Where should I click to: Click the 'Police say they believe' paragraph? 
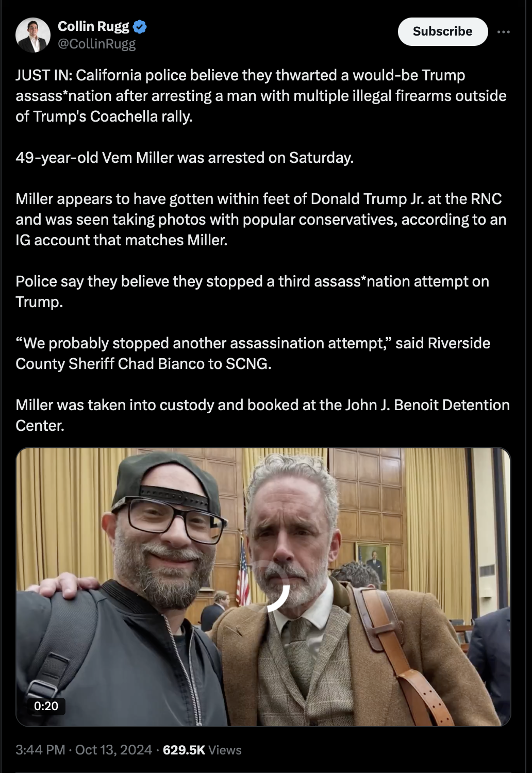point(253,291)
